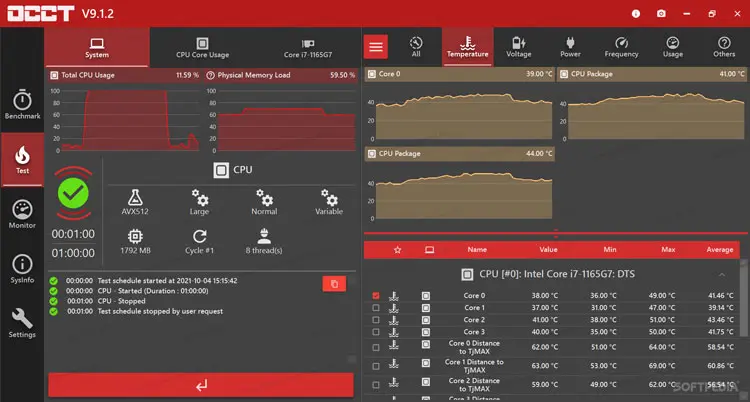Click the Variable load type option
Screen dimensions: 750x402
coord(329,202)
